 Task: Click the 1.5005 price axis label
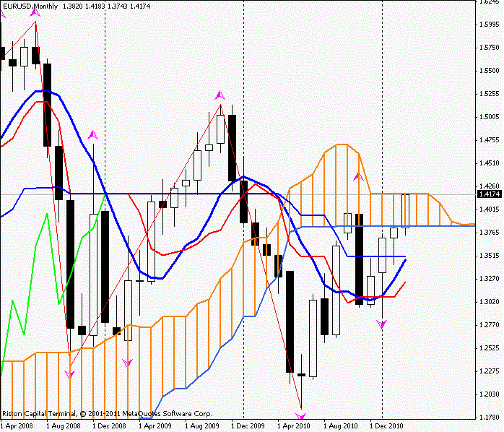click(490, 117)
